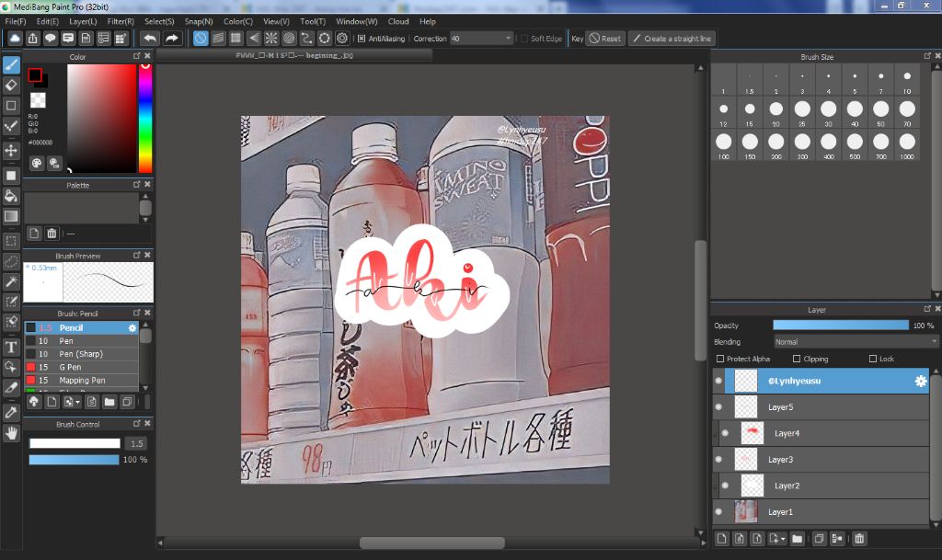Enable the layer Lock checkbox
The height and width of the screenshot is (560, 942).
tap(873, 359)
